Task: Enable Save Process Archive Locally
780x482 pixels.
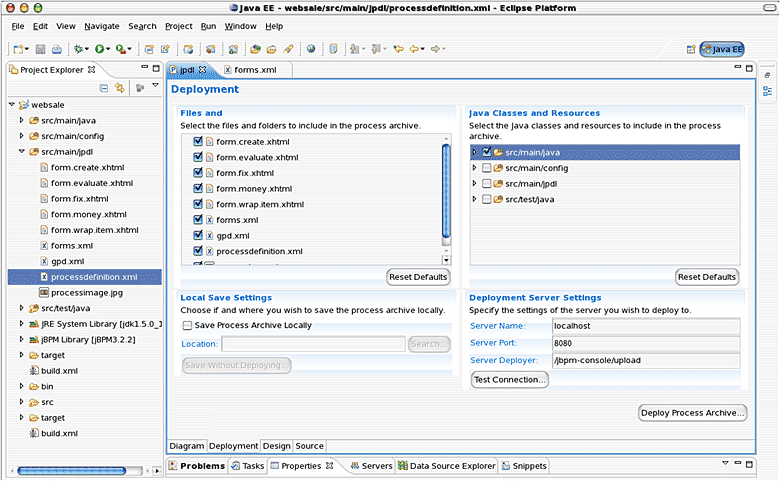Action: [187, 325]
